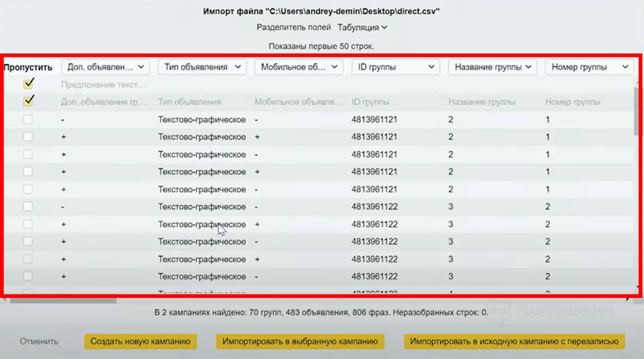Screen dimensions: 644x359
Task: Open the Номер группы column dropdown
Action: (x=589, y=67)
